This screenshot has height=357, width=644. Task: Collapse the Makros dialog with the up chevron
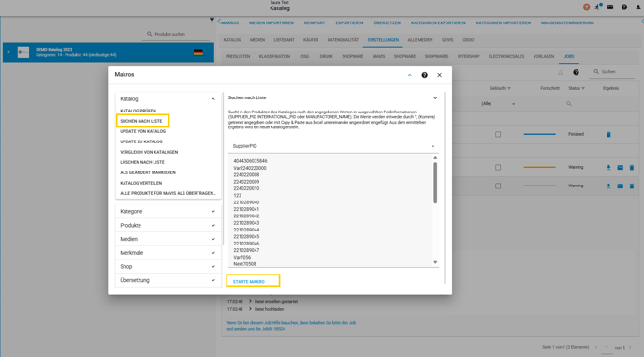click(x=409, y=75)
